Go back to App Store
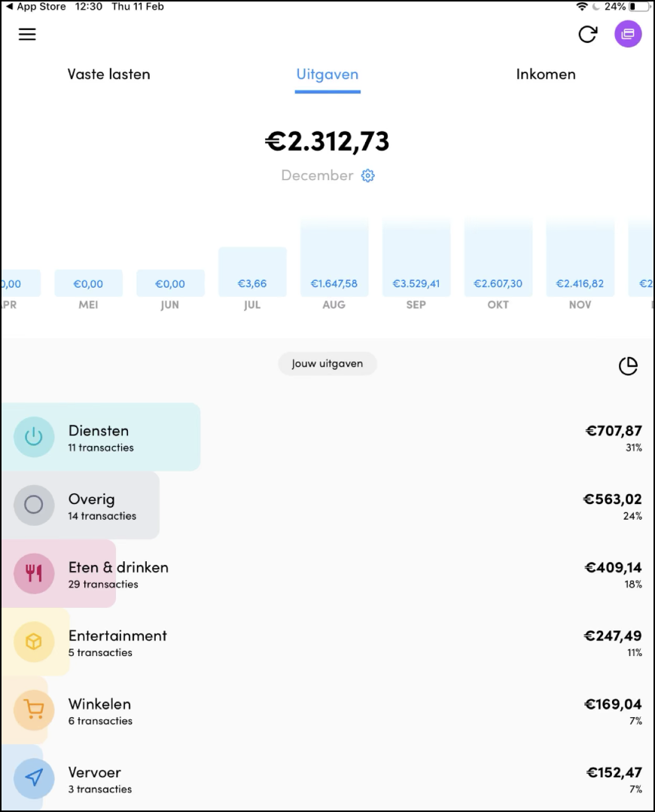This screenshot has height=812, width=655. point(36,7)
